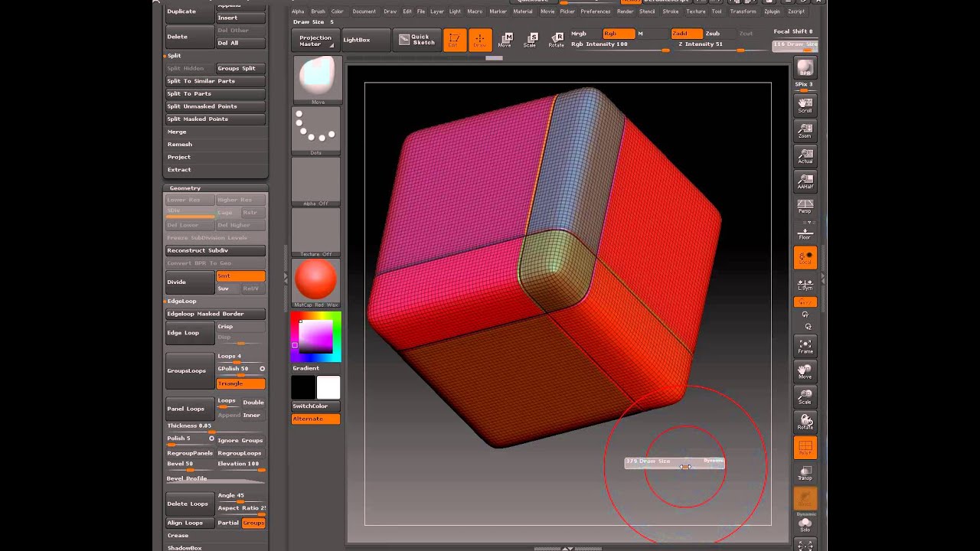Viewport: 980px width, 551px height.
Task: Click the Rotate view icon in right shelf
Action: point(805,422)
